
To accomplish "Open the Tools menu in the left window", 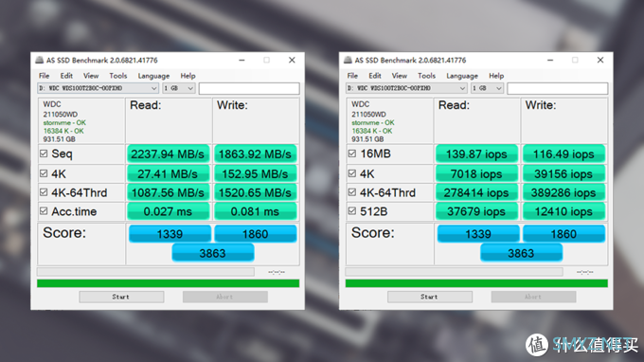I will coord(117,76).
